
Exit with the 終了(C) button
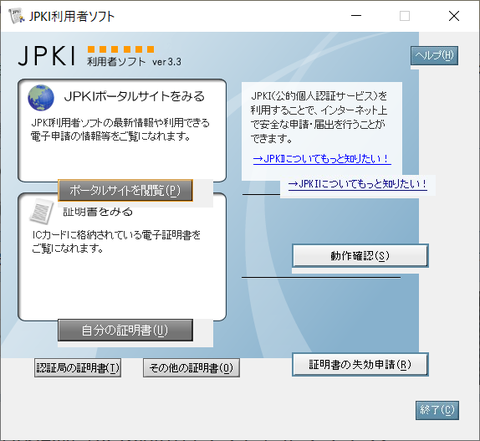[437, 410]
